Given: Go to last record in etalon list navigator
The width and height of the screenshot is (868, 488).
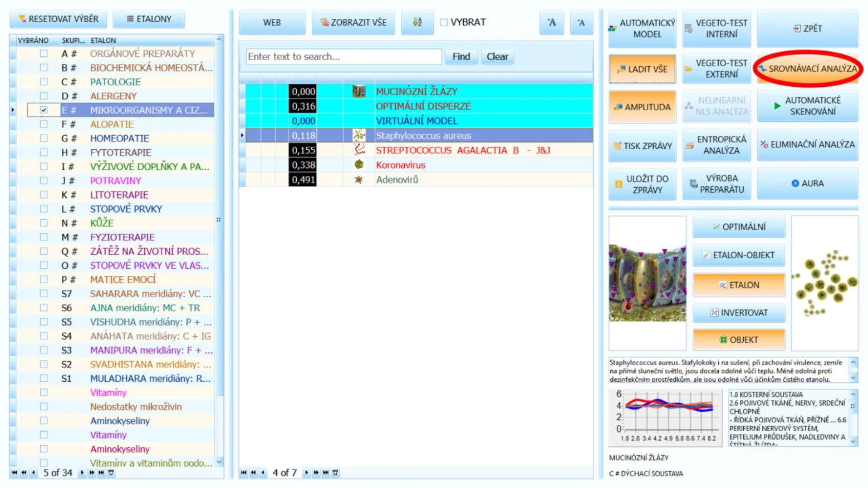Looking at the screenshot, I should click(x=102, y=472).
